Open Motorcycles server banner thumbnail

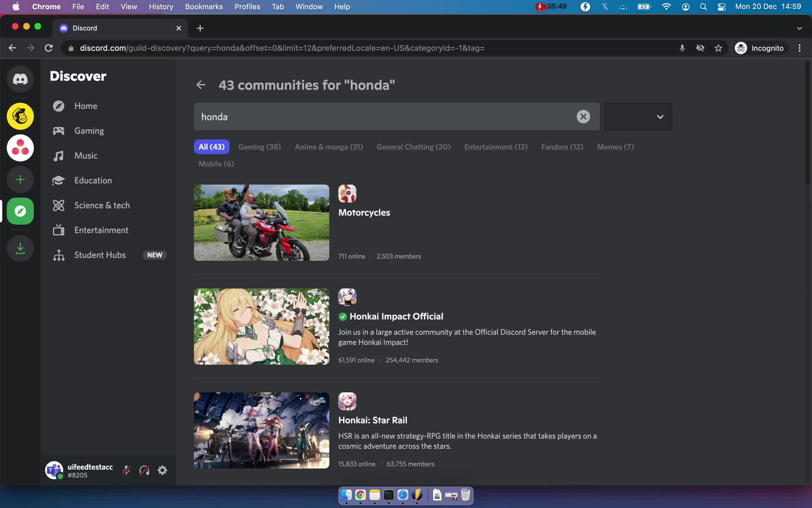pyautogui.click(x=261, y=223)
